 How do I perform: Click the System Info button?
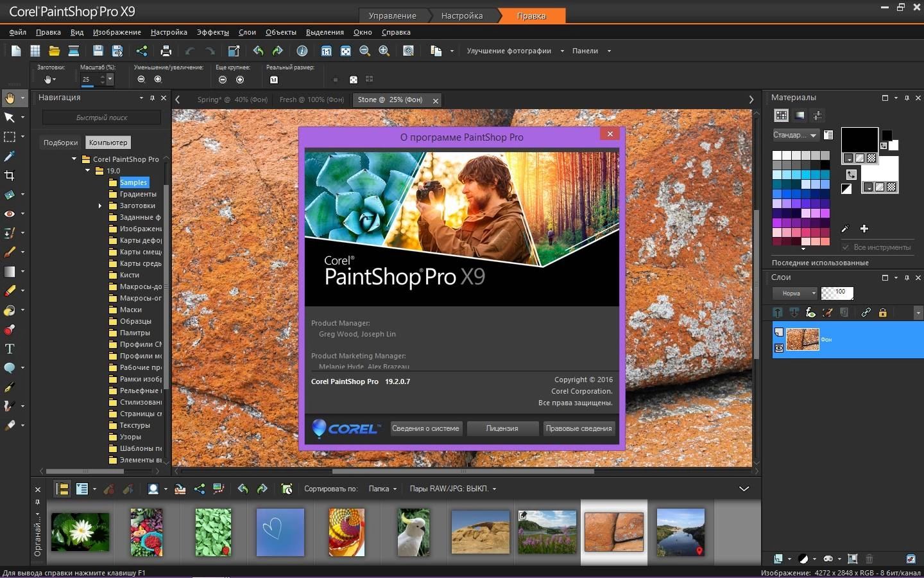(425, 428)
